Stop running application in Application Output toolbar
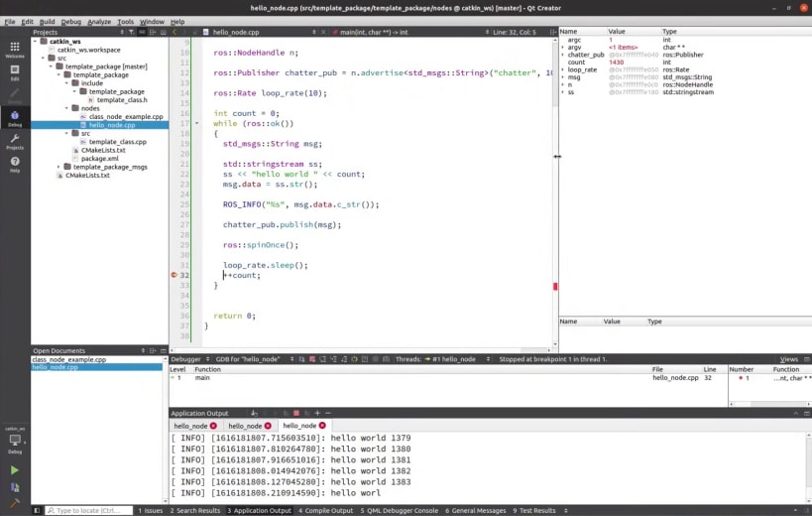The image size is (812, 516). [x=296, y=414]
